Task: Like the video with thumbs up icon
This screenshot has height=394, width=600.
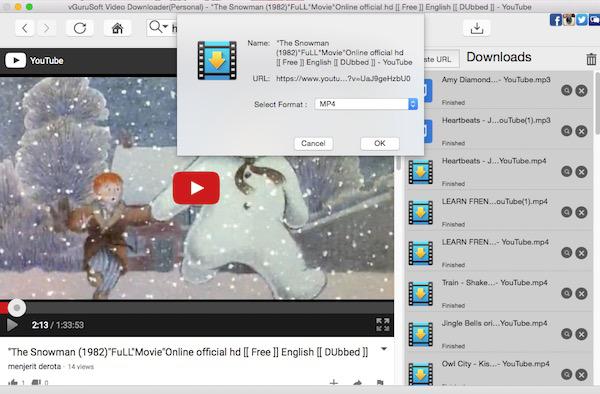Action: pos(13,382)
